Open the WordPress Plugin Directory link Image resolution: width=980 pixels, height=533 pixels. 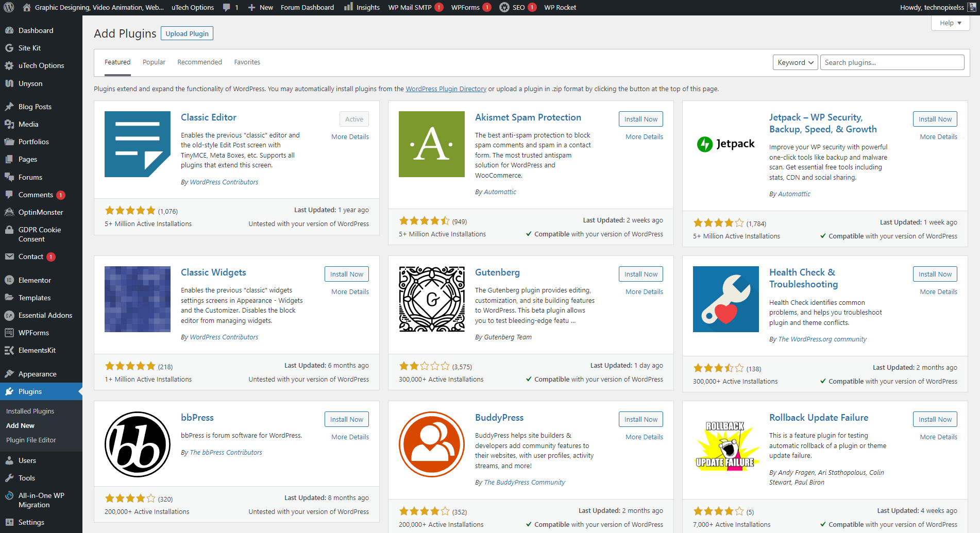click(x=446, y=89)
